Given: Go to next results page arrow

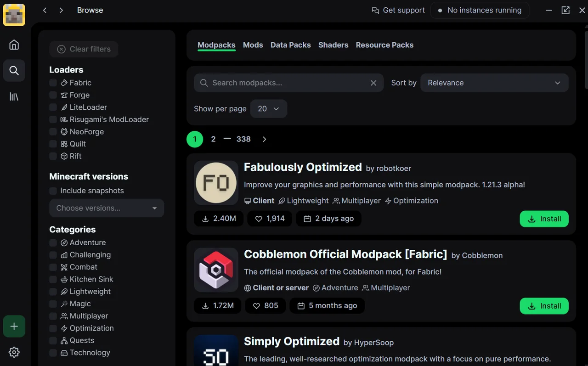Looking at the screenshot, I should point(264,139).
